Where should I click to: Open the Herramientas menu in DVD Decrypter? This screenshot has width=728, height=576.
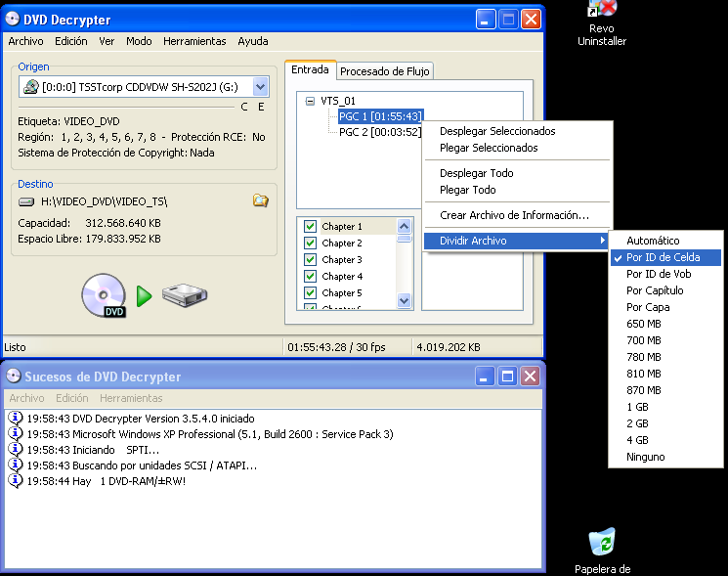click(194, 41)
